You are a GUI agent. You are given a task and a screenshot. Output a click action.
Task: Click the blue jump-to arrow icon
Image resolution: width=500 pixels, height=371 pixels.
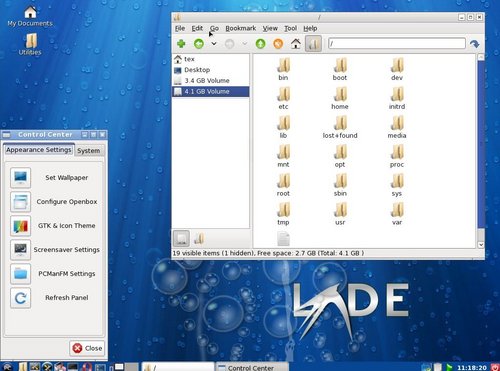[x=475, y=44]
